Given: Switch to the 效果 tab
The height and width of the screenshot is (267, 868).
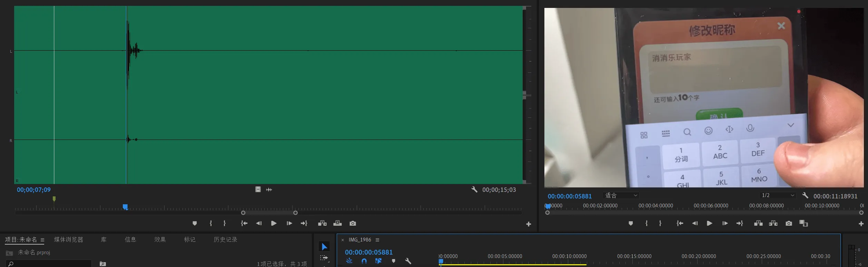Looking at the screenshot, I should tap(160, 239).
